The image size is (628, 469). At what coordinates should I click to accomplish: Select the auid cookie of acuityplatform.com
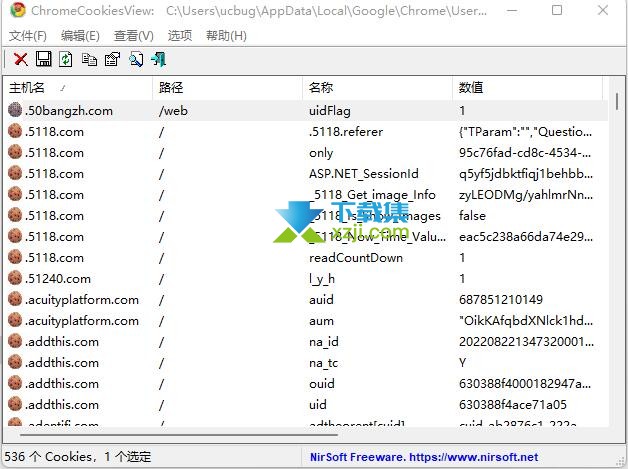[321, 300]
